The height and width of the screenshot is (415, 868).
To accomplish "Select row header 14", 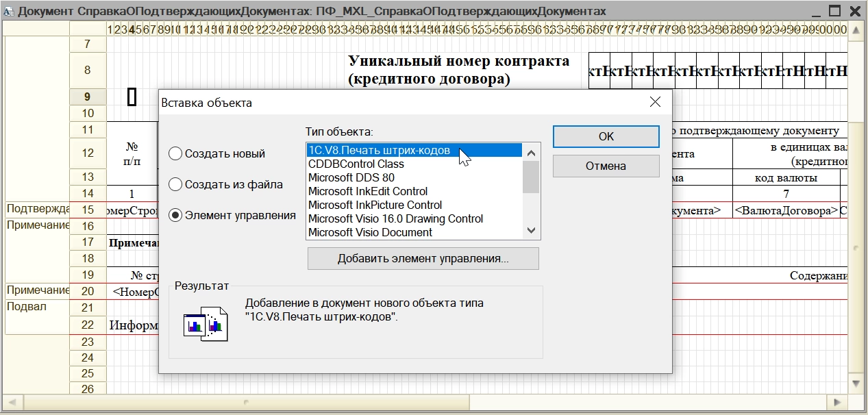I will pyautogui.click(x=88, y=194).
